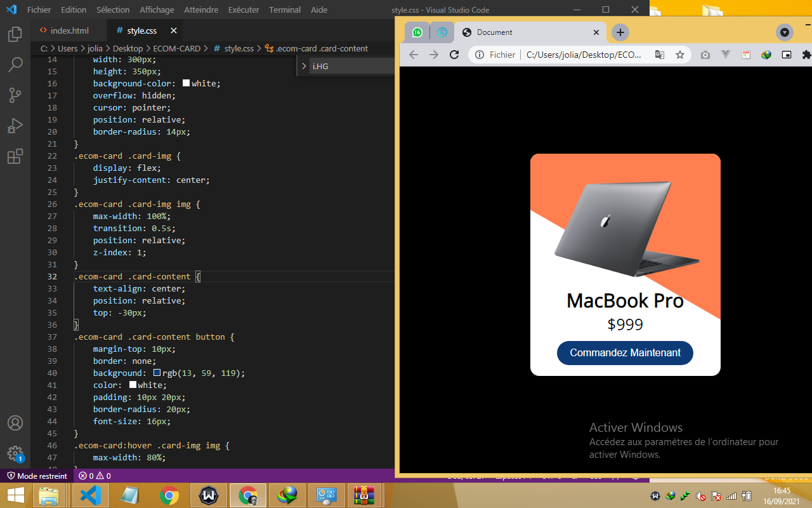Click the picture-in-picture extension icon
The image size is (812, 508).
point(787,55)
